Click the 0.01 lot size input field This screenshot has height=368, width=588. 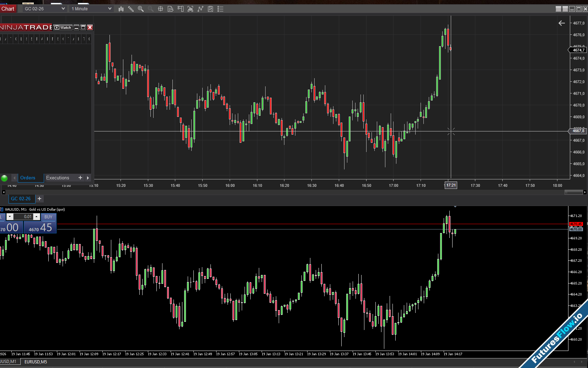click(x=23, y=217)
